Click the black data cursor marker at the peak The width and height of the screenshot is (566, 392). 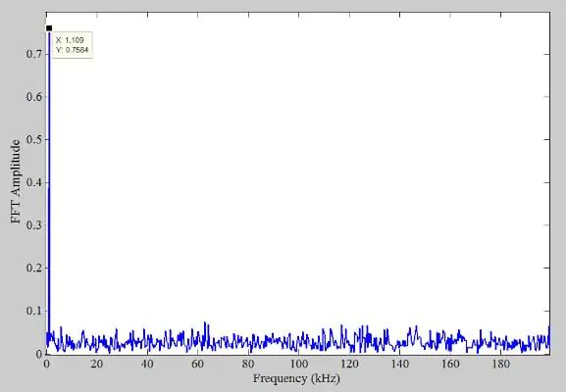[x=49, y=28]
